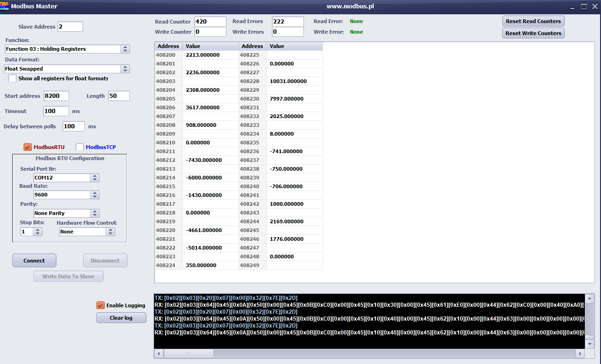The width and height of the screenshot is (601, 364).
Task: Select value -6000.000000 in row 408214
Action: click(x=211, y=178)
